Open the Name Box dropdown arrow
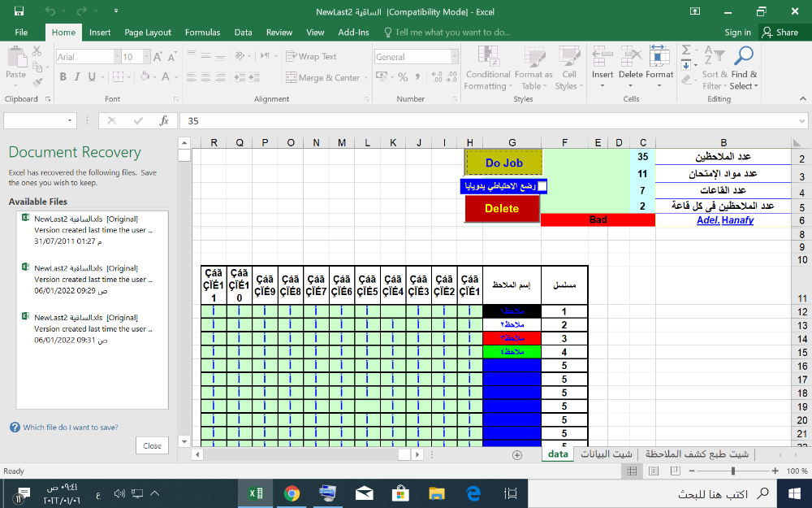This screenshot has height=508, width=812. (70, 121)
